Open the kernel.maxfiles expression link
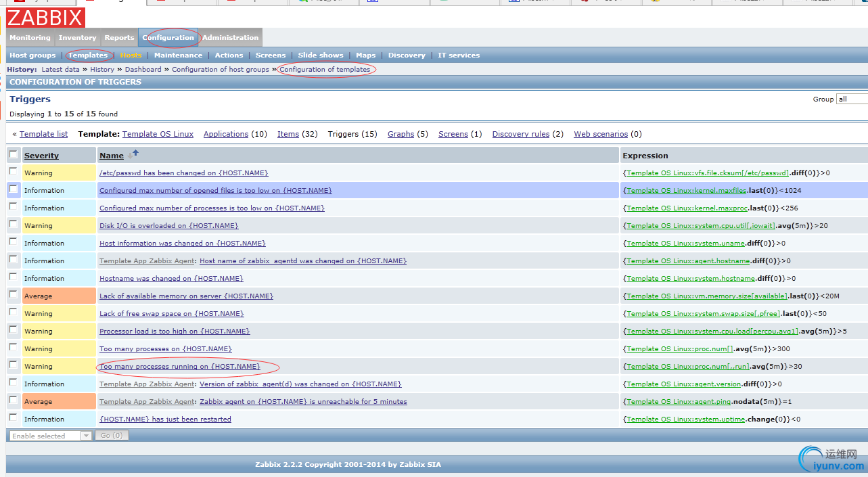 pyautogui.click(x=687, y=191)
